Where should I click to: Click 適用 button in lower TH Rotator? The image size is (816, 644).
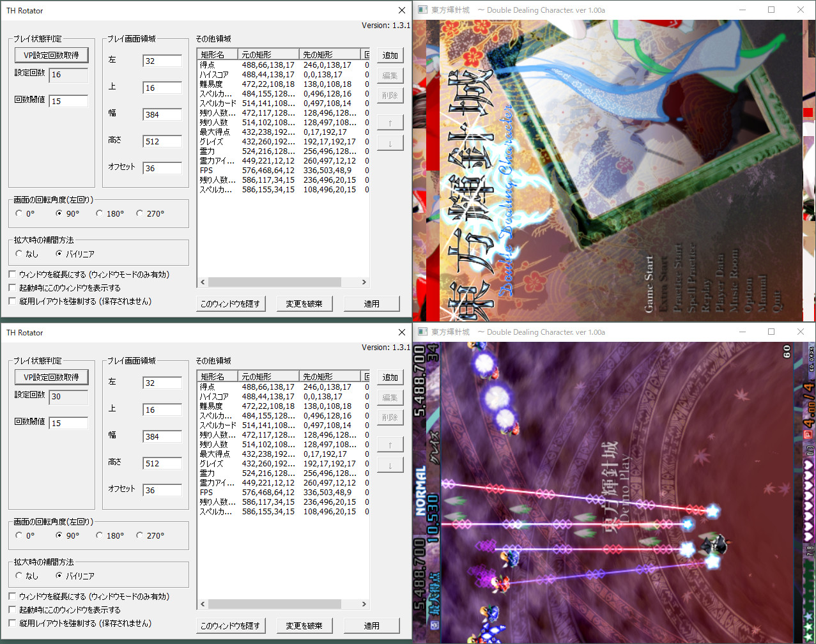click(x=371, y=625)
